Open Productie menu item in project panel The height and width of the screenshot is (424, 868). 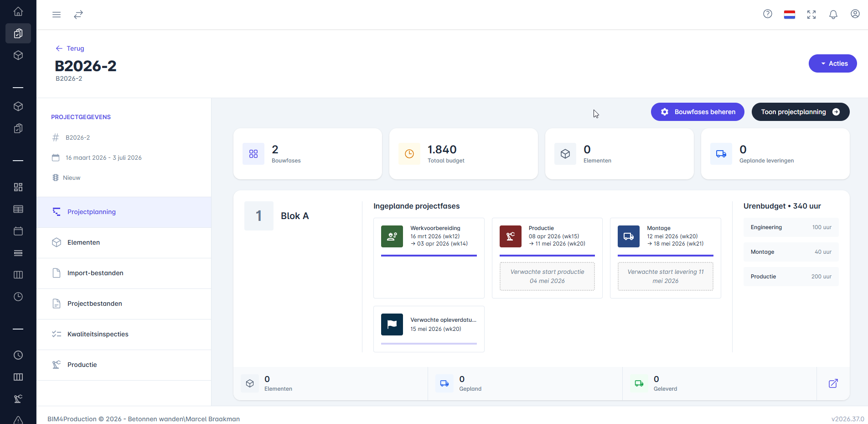pyautogui.click(x=124, y=365)
